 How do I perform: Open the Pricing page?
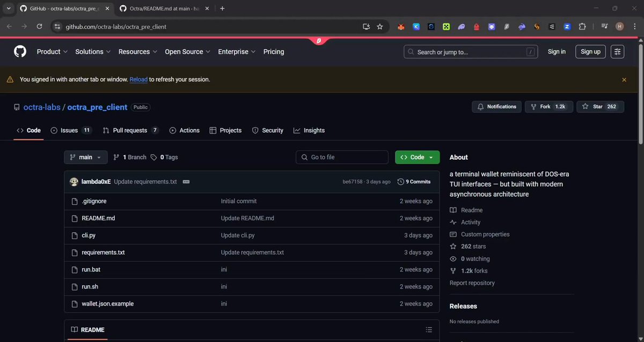click(x=274, y=51)
